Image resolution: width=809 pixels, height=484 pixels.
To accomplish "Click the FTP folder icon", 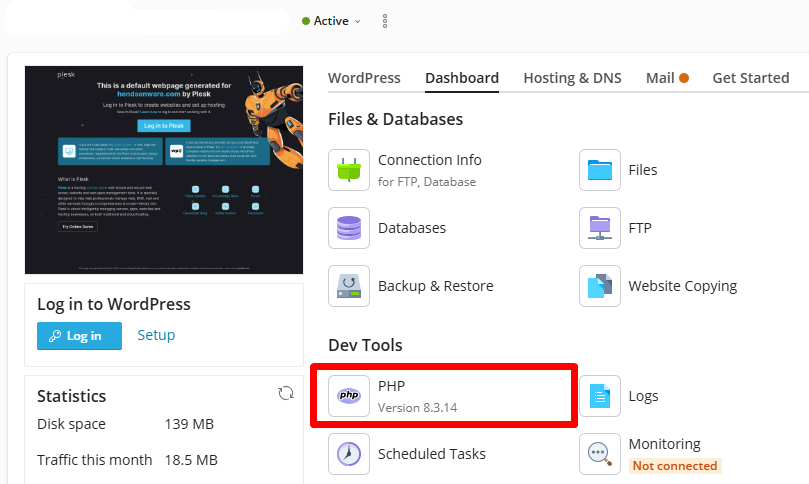I will pyautogui.click(x=600, y=228).
